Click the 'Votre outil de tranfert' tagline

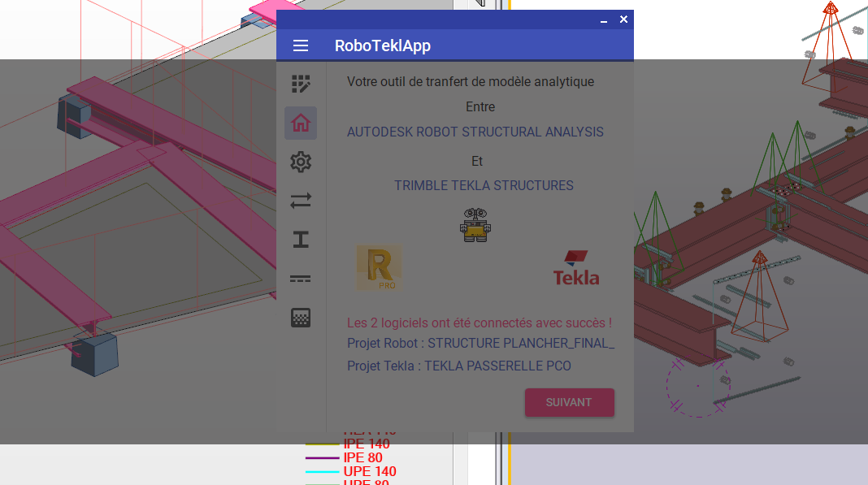[471, 81]
